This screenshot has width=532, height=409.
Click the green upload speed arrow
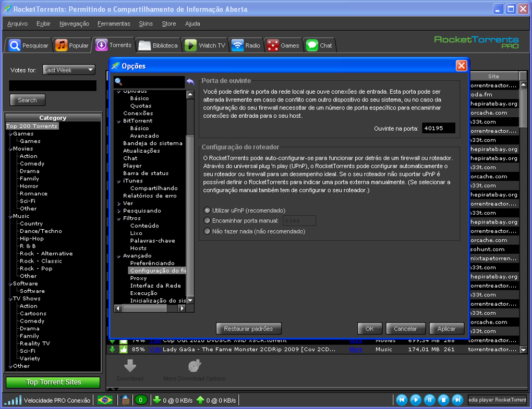tap(200, 400)
